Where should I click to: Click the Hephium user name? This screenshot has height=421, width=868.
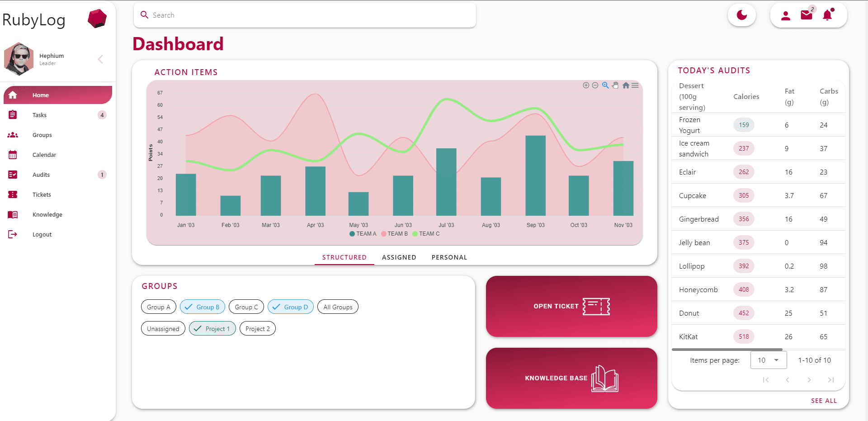click(x=52, y=56)
